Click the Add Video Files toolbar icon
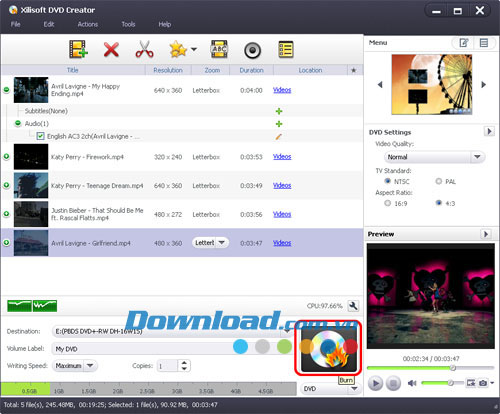The height and width of the screenshot is (414, 500). coord(78,50)
